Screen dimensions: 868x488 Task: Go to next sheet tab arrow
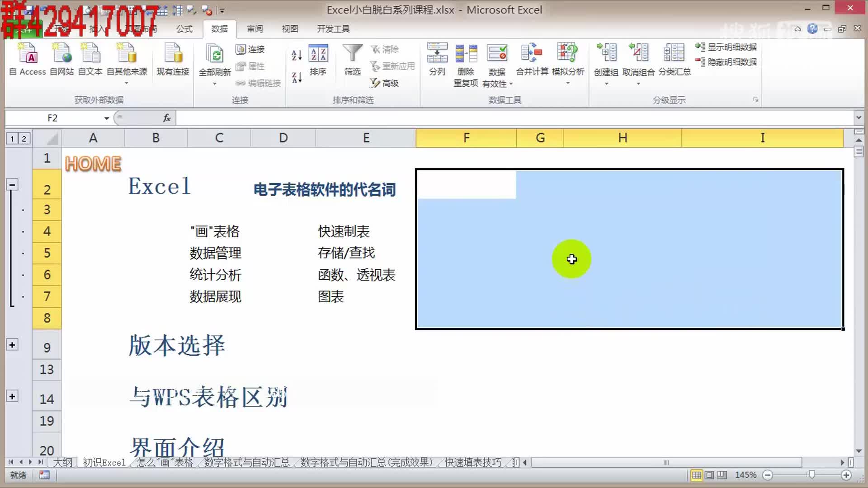pyautogui.click(x=30, y=462)
